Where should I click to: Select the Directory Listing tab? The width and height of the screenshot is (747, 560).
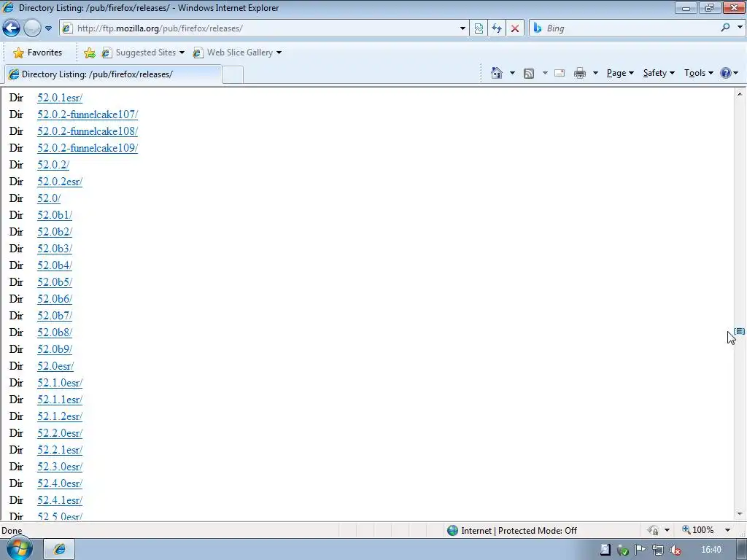(x=113, y=74)
